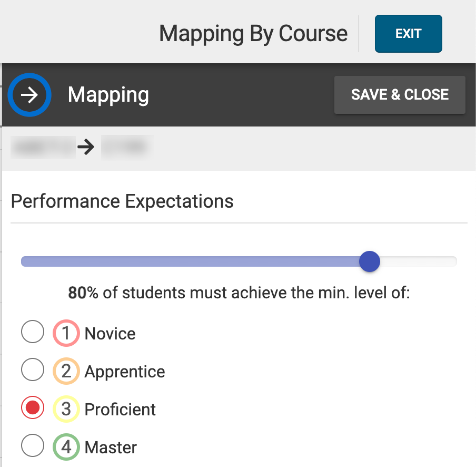Screen dimensions: 476x467
Task: Click the orange number 2 level badge
Action: coord(66,372)
